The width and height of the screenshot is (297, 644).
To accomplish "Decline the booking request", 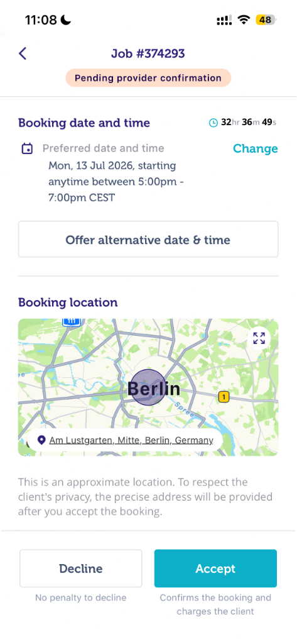I will 81,569.
